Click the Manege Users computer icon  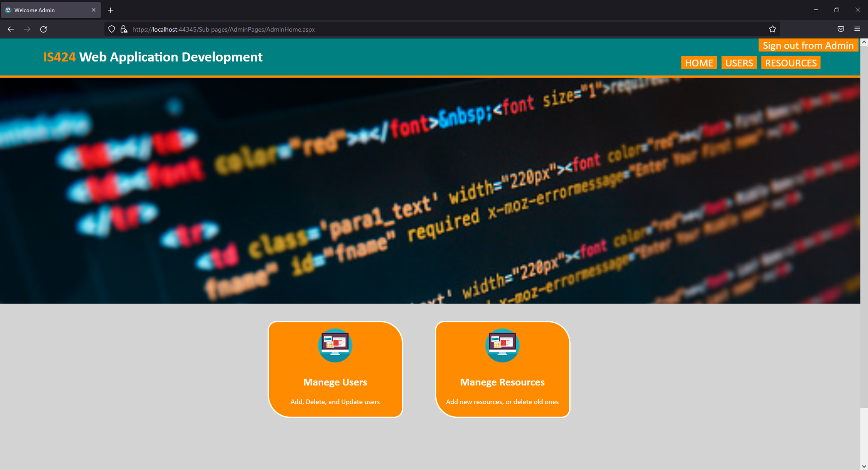coord(335,345)
